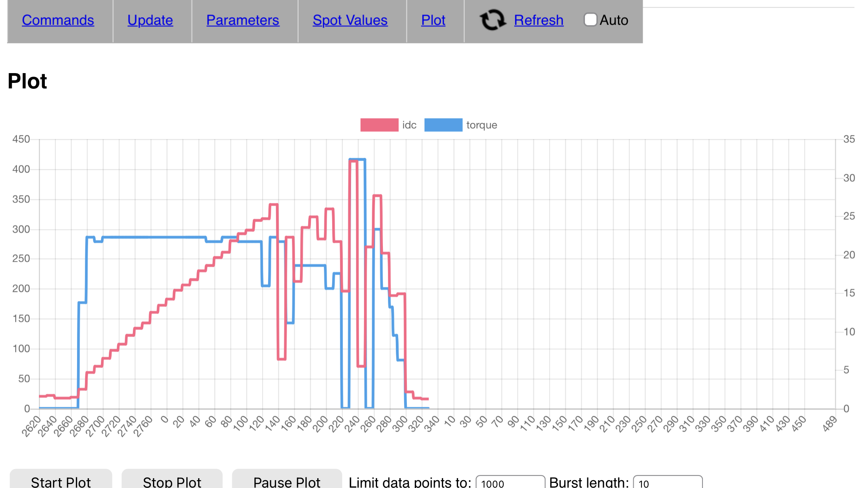Image resolution: width=868 pixels, height=488 pixels.
Task: Focus the Limit data points input field
Action: point(510,482)
